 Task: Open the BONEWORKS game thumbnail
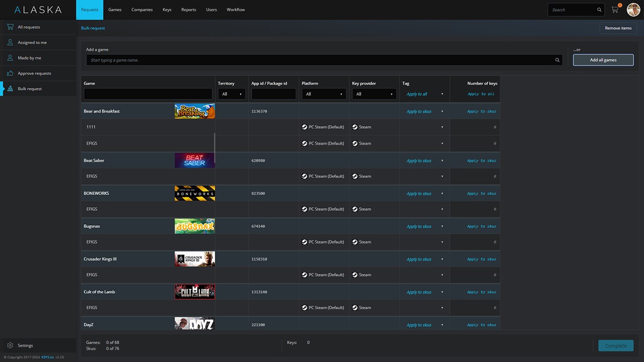(x=195, y=193)
